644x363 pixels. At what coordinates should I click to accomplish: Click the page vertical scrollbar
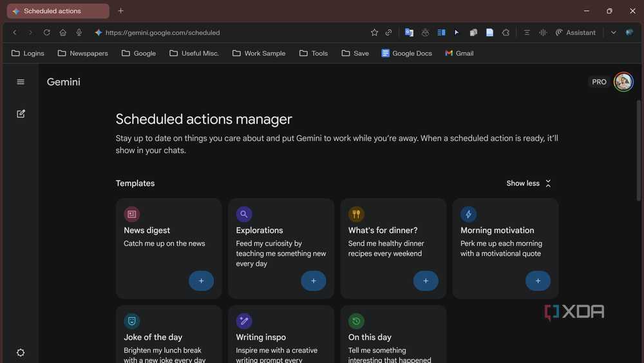click(x=639, y=150)
